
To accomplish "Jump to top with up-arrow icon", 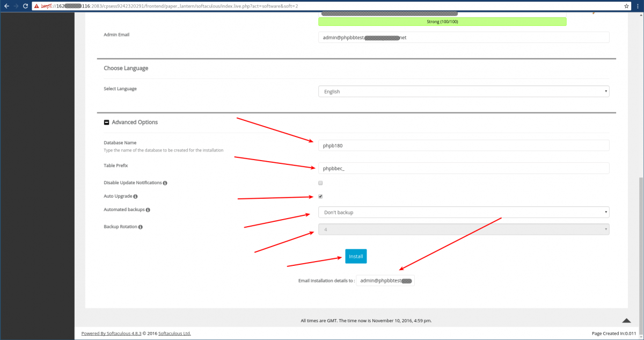I will (x=626, y=321).
